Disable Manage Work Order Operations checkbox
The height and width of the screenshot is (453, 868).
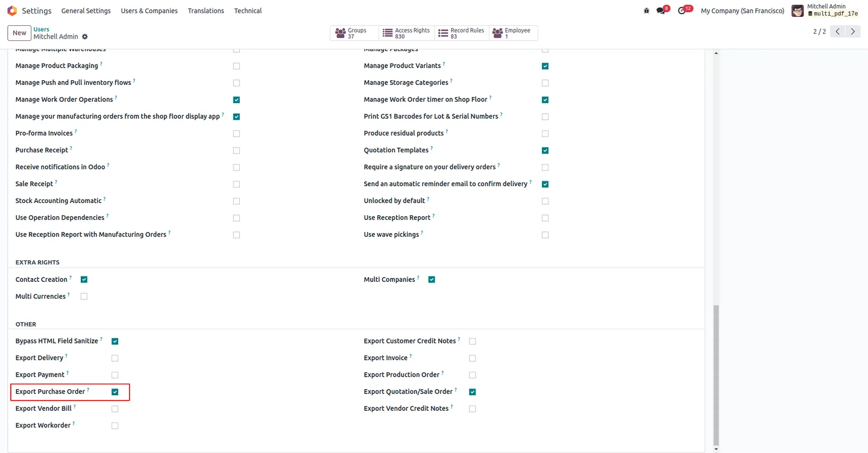[x=236, y=100]
